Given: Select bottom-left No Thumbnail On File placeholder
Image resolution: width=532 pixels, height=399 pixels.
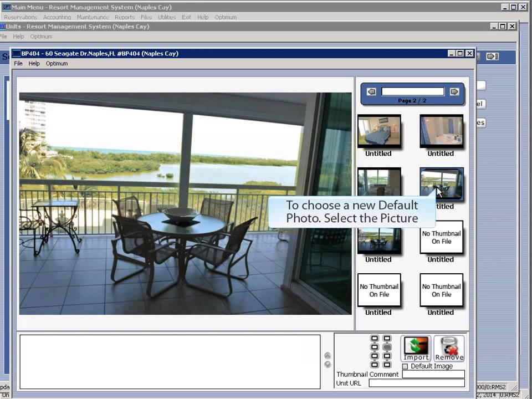Looking at the screenshot, I should click(x=379, y=290).
